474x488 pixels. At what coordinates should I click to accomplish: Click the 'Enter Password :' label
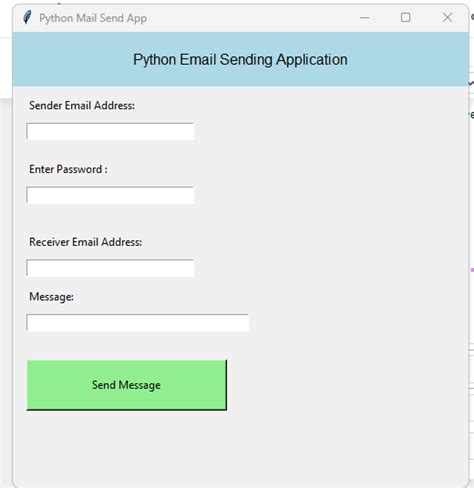click(x=68, y=169)
